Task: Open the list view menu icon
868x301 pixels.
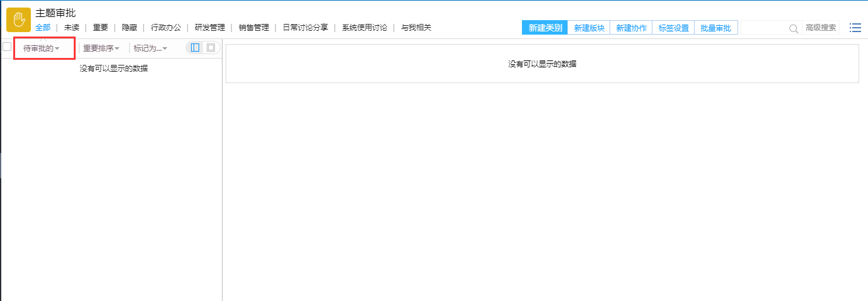Action: pyautogui.click(x=855, y=28)
